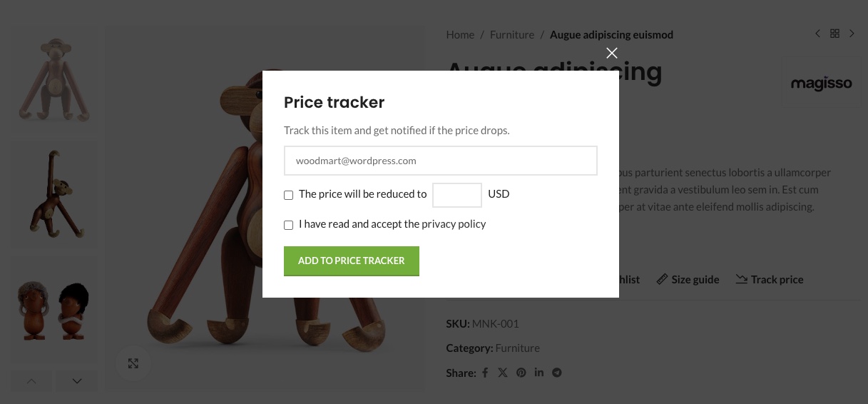Viewport: 868px width, 404px height.
Task: Share product on Telegram
Action: click(557, 373)
